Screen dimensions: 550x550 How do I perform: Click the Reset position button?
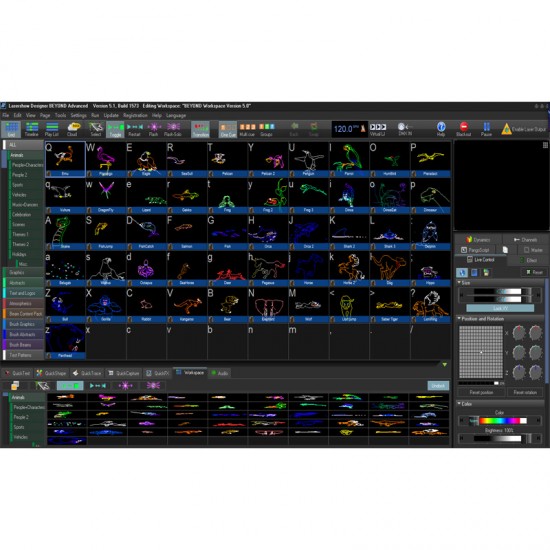[481, 393]
